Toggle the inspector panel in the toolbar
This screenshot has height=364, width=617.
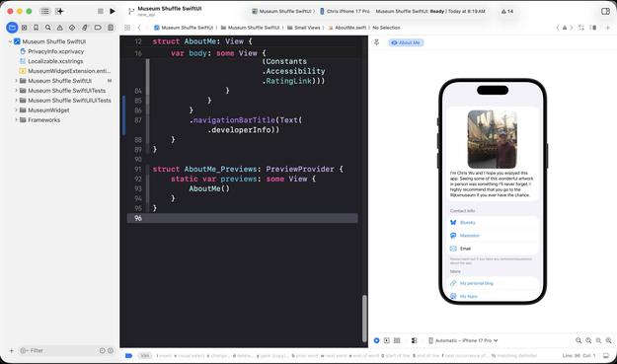(605, 12)
